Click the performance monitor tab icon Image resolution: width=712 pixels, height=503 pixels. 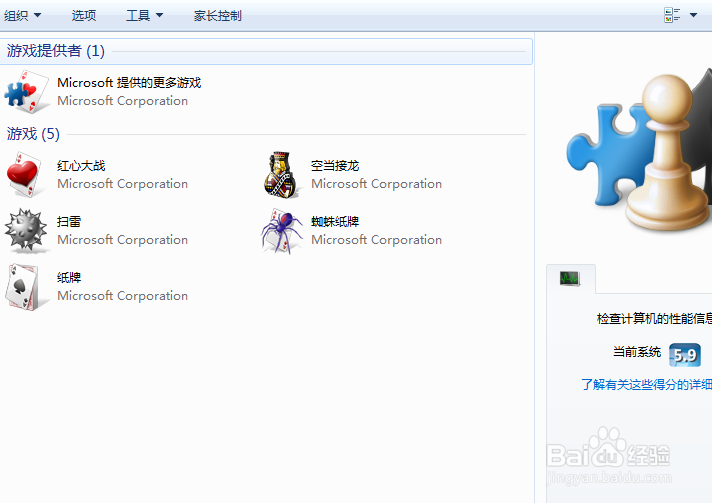click(x=570, y=278)
